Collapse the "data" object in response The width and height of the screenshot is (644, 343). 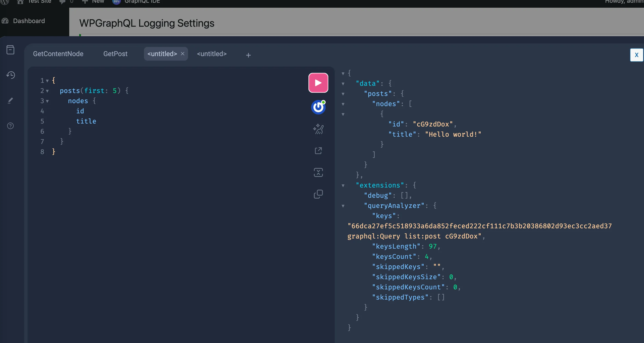tap(343, 84)
